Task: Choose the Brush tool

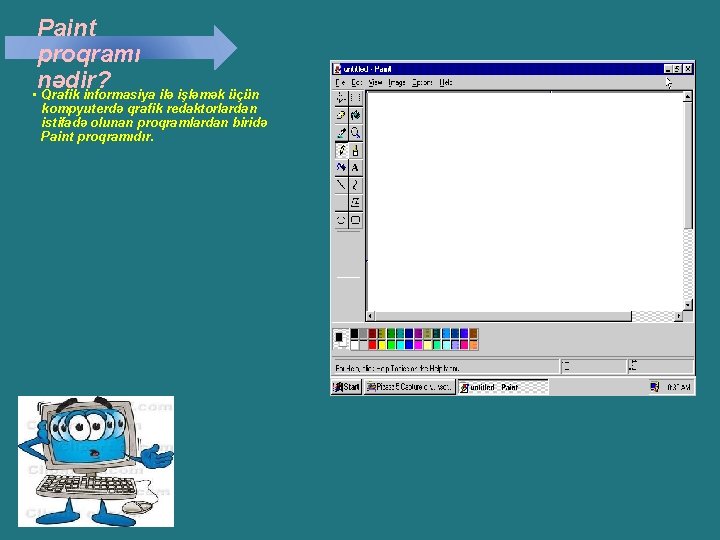Action: coord(355,150)
